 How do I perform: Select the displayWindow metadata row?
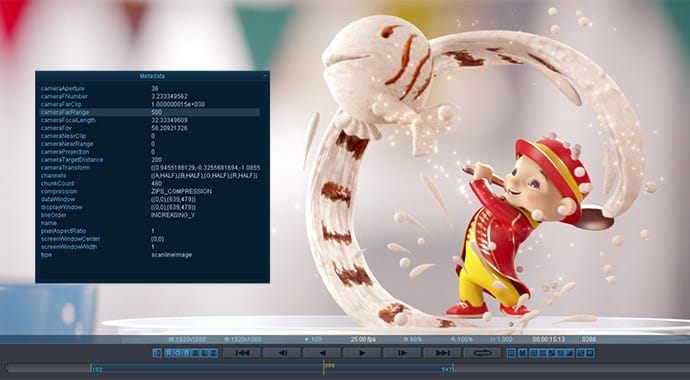tap(150, 207)
